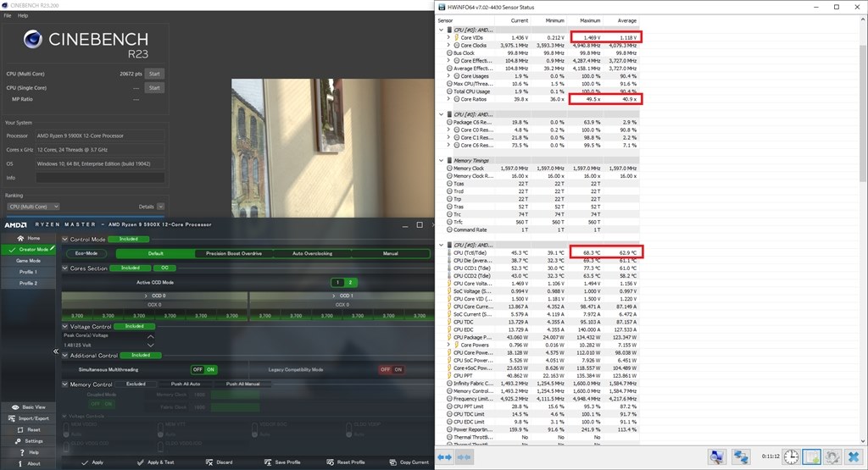The height and width of the screenshot is (470, 868).
Task: Toggle Voltage Control Included badge
Action: tap(134, 326)
